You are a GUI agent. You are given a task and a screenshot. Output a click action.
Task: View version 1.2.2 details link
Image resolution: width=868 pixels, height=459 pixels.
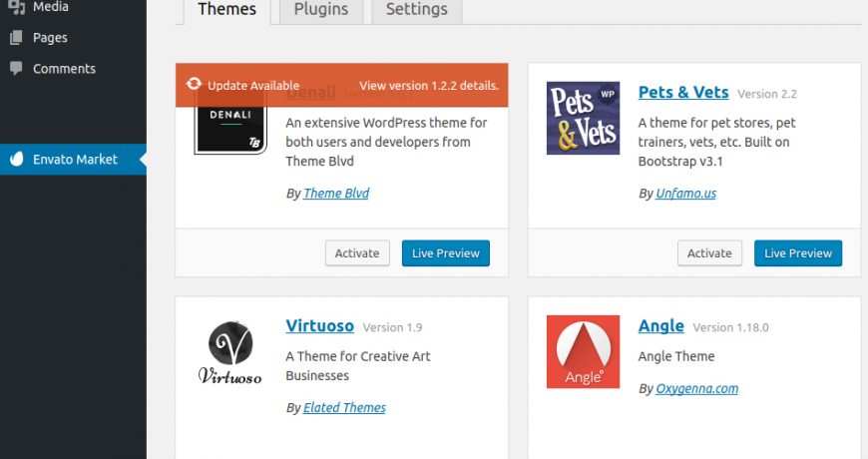(x=429, y=86)
